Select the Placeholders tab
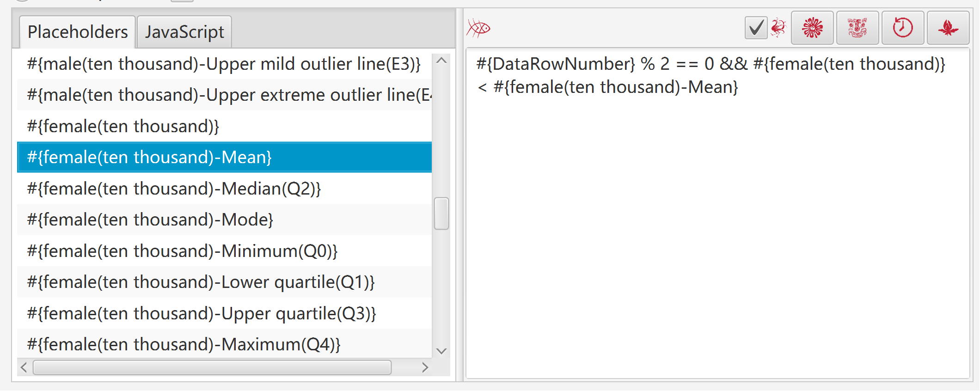This screenshot has width=980, height=391. point(78,32)
